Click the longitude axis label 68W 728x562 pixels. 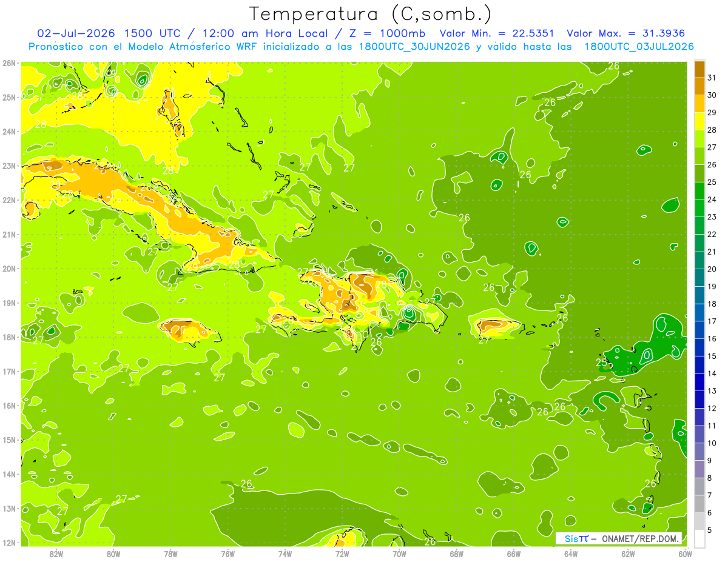pos(456,554)
